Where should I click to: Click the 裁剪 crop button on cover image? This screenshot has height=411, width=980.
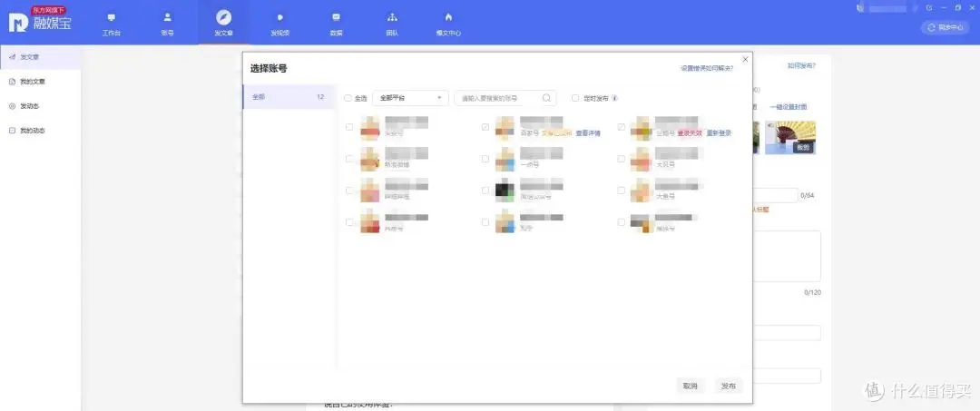[802, 147]
